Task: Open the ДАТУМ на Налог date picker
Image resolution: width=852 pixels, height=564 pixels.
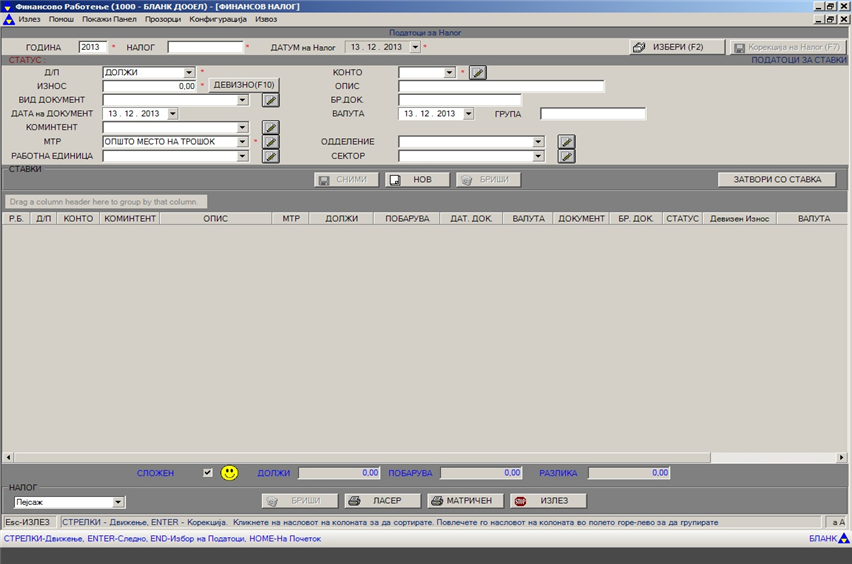Action: (415, 47)
